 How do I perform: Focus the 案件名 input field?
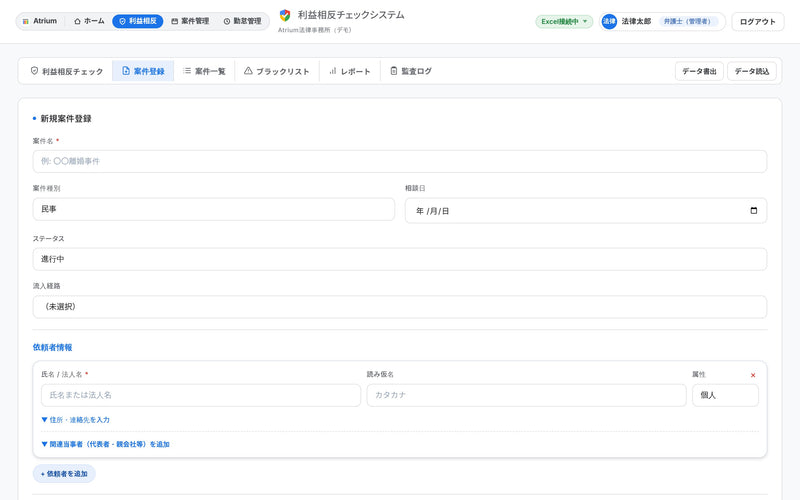tap(399, 161)
